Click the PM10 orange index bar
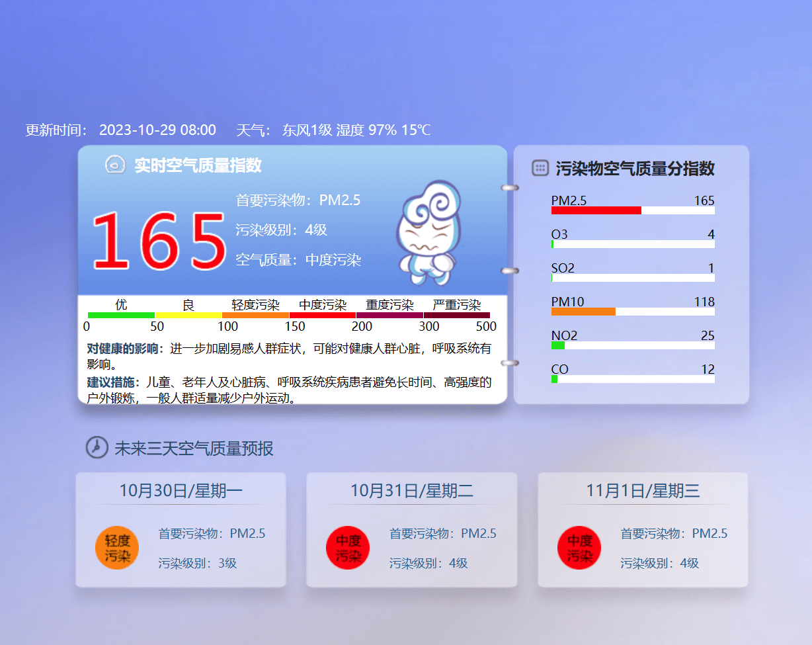 click(x=583, y=312)
